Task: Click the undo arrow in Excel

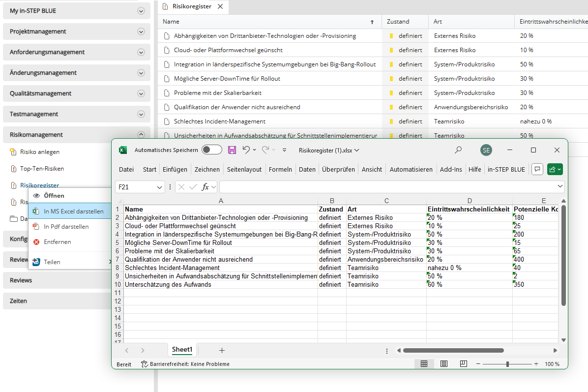Action: click(246, 150)
